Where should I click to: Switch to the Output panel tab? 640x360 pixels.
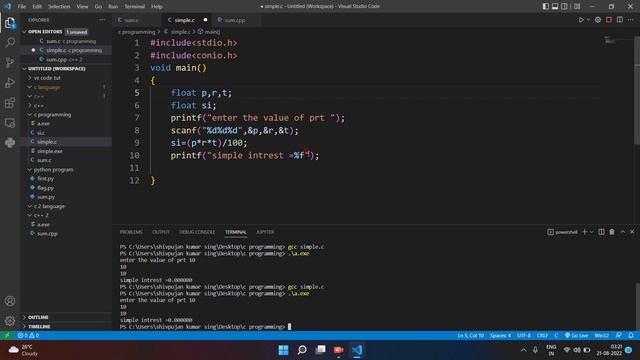pos(161,232)
